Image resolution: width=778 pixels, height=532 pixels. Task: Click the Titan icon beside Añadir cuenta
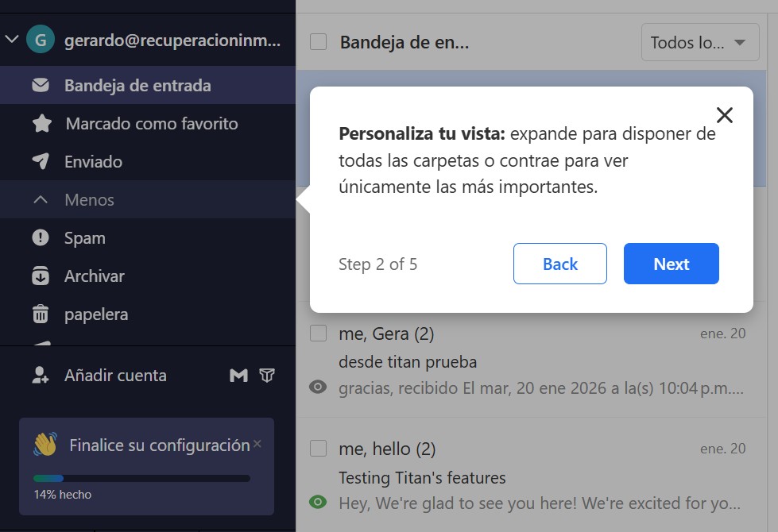267,376
